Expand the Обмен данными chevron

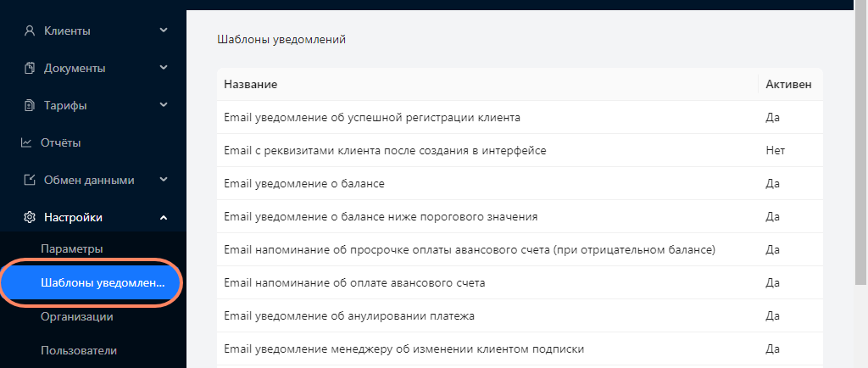pyautogui.click(x=164, y=180)
